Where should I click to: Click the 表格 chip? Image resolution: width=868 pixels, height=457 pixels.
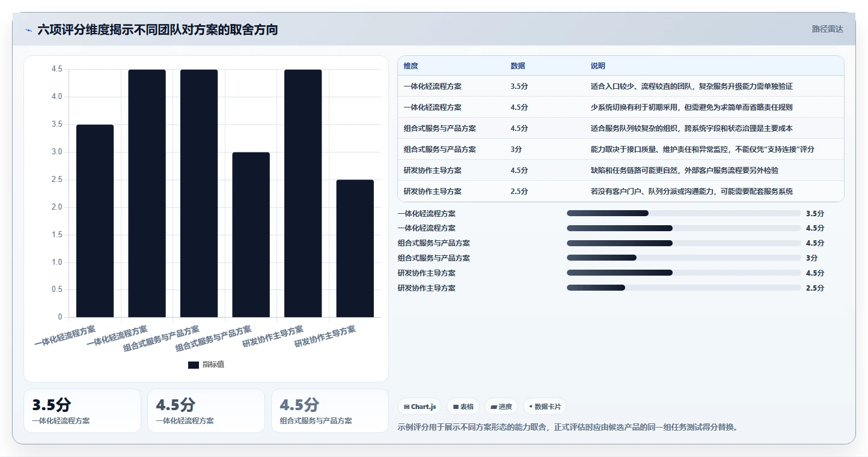[x=463, y=407]
